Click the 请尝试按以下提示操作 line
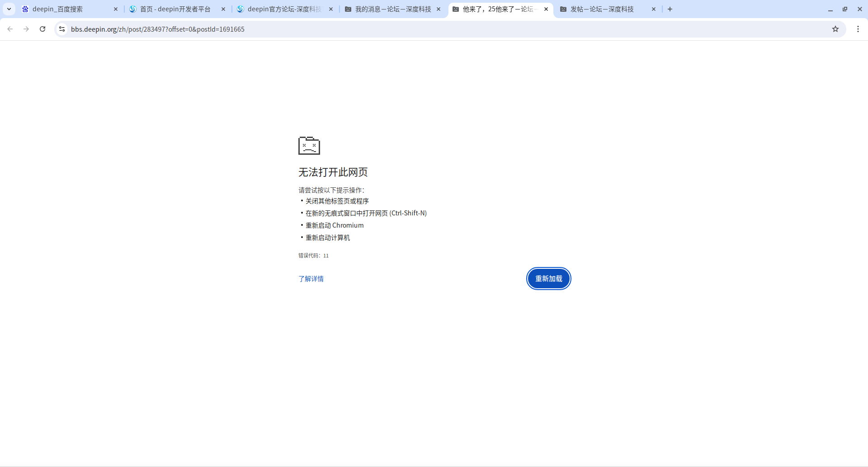Viewport: 868px width, 467px height. [x=331, y=190]
